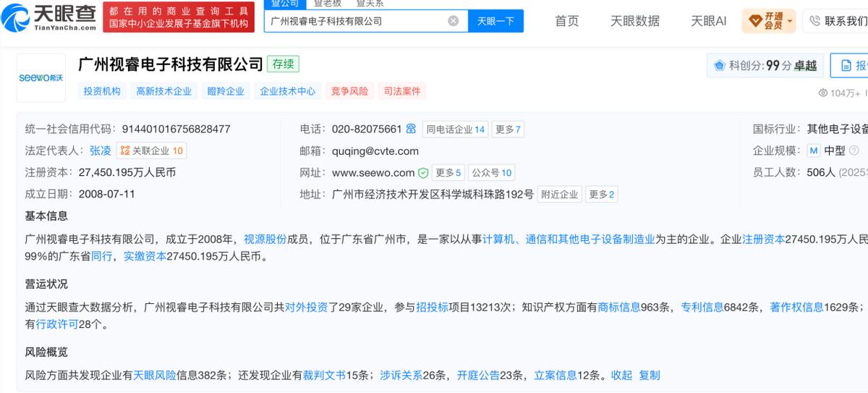This screenshot has width=868, height=393.
Task: Click the phone icon in 联系我们
Action: pos(816,21)
